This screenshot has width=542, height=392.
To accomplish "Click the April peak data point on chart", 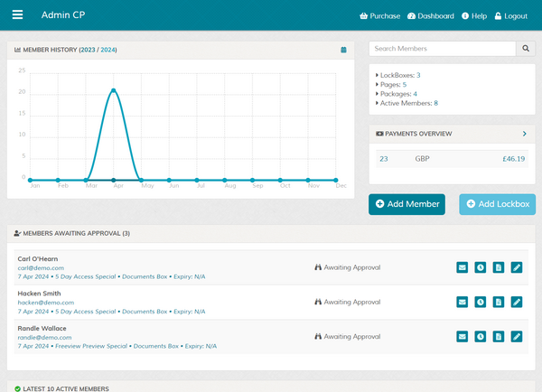I will [113, 90].
